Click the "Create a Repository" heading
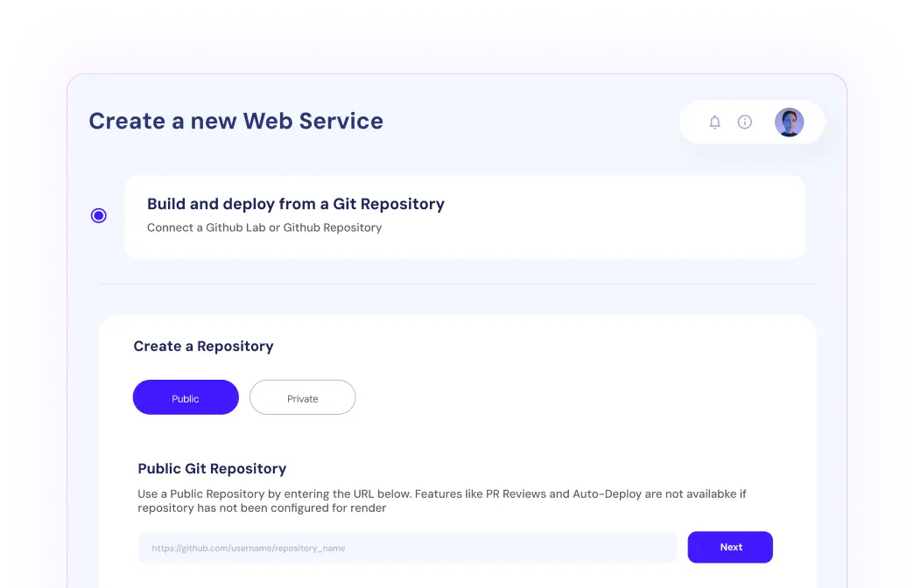Screen dimensions: 914x588 click(203, 346)
